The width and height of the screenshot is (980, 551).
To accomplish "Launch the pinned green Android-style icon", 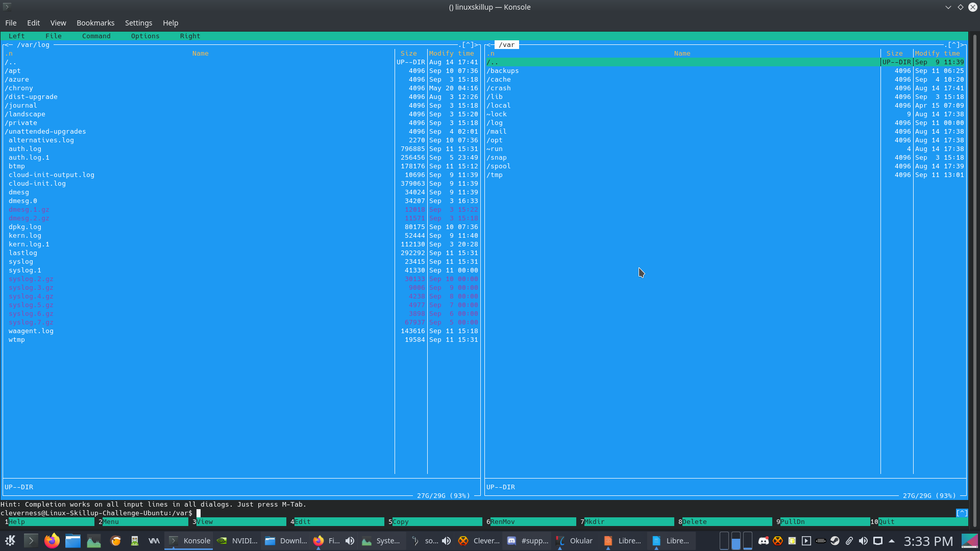I will pos(135,541).
